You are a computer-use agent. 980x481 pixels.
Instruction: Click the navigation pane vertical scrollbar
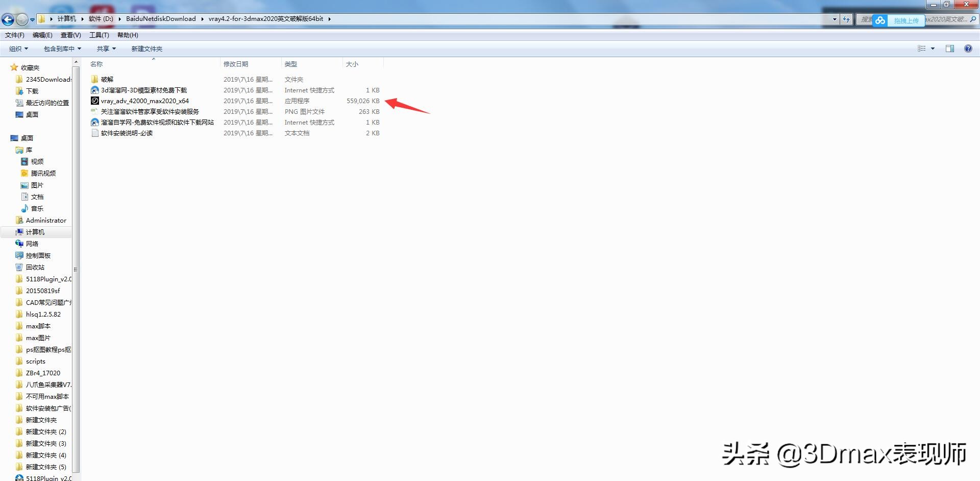[x=76, y=269]
